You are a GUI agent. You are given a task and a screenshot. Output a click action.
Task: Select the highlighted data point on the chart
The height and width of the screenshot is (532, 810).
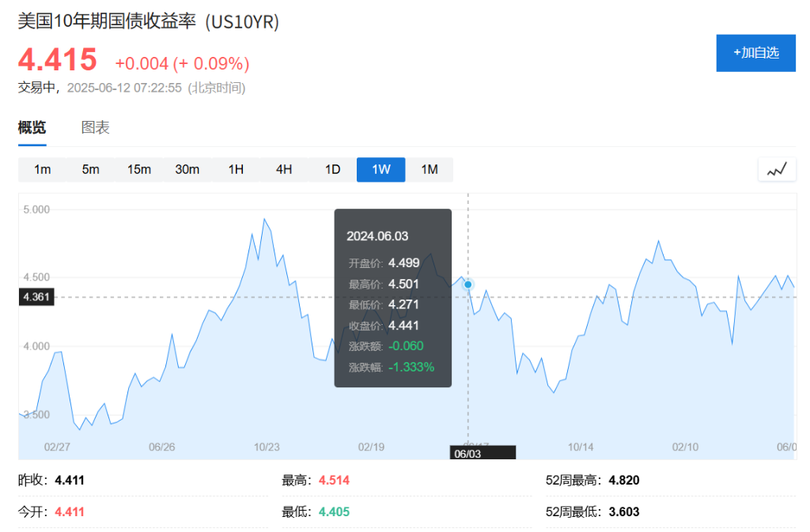pos(467,284)
